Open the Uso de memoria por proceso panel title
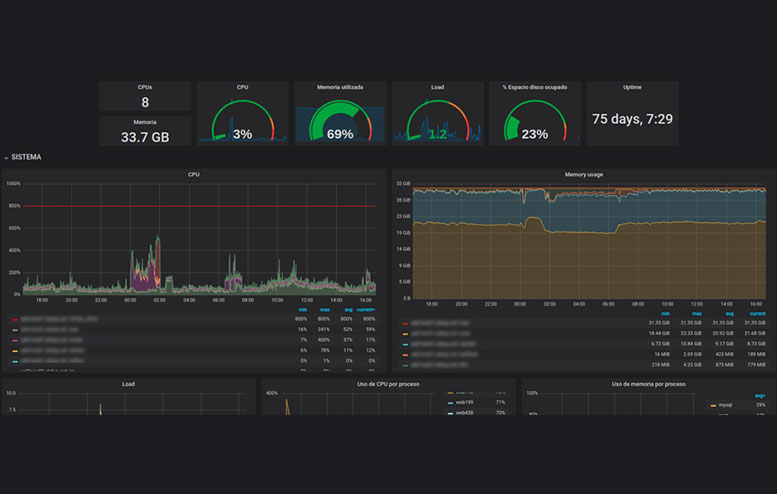Viewport: 777px width, 494px height. (x=648, y=384)
